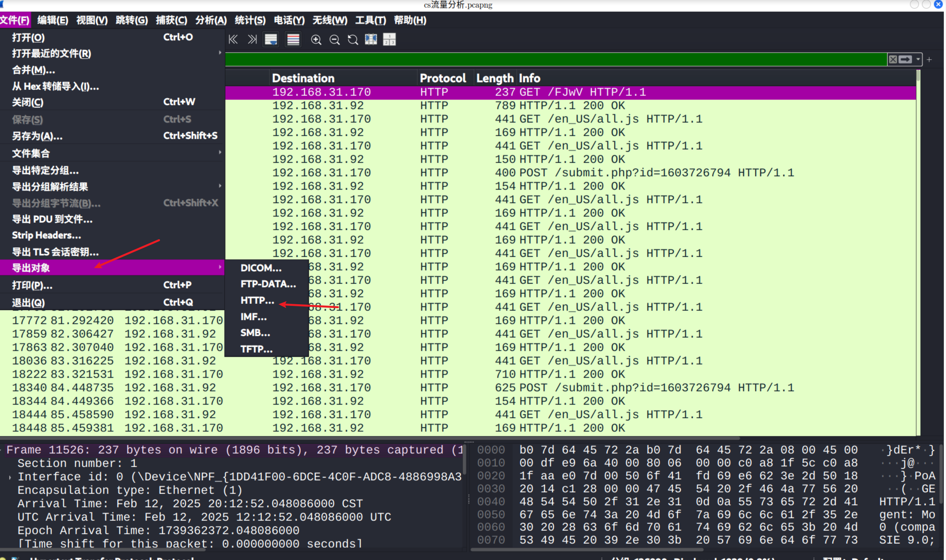Jump to the last packet icon
This screenshot has width=946, height=560.
[x=252, y=39]
